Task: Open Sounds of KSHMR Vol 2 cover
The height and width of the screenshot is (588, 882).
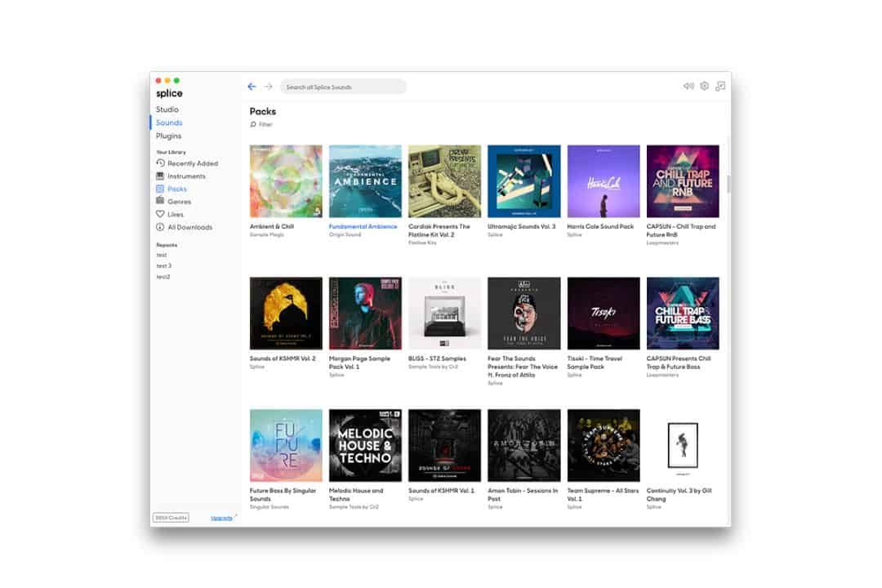Action: click(286, 314)
